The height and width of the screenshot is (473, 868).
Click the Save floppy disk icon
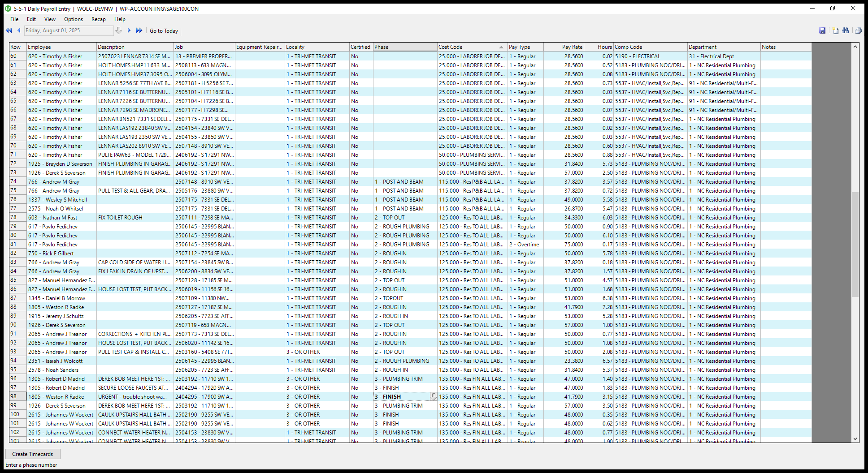point(822,30)
